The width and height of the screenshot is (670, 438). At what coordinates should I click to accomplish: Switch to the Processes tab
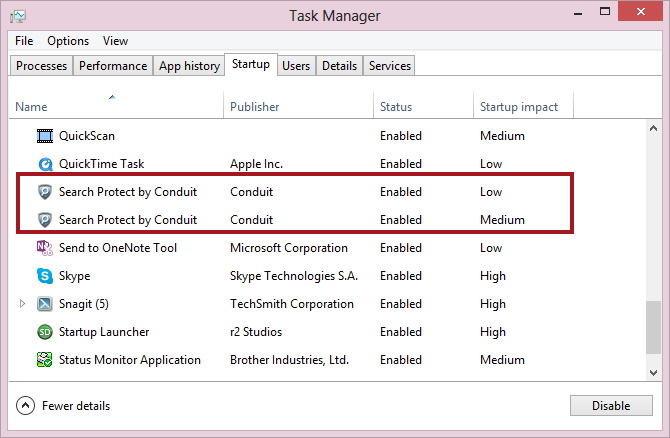(41, 66)
